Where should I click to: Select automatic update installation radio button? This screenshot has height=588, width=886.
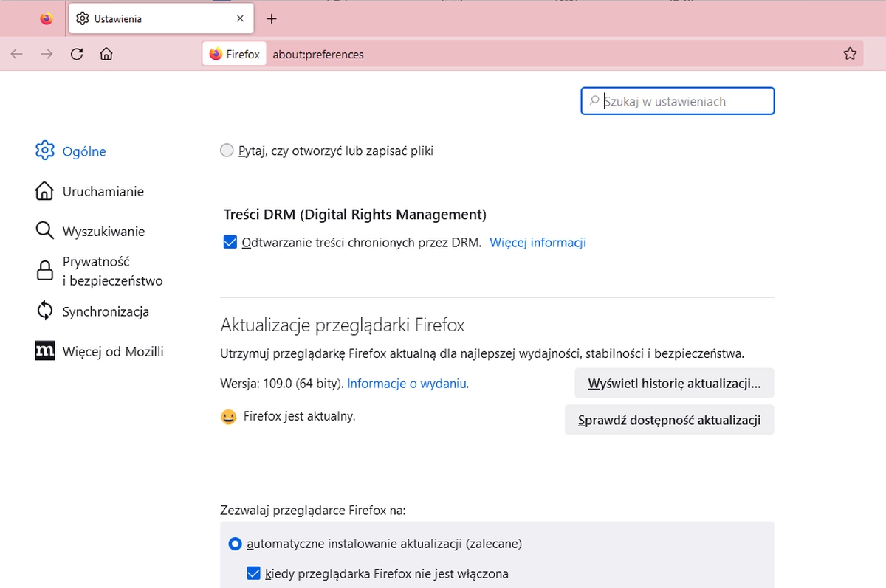coord(235,544)
